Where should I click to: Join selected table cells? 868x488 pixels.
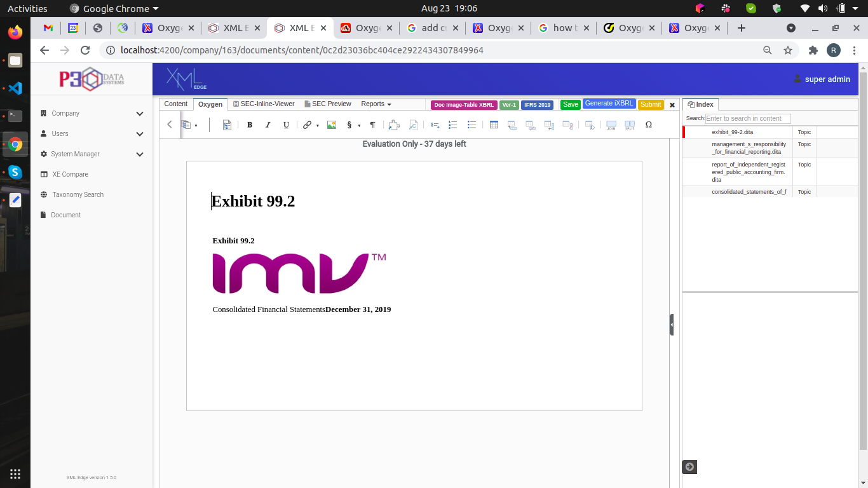(x=611, y=125)
